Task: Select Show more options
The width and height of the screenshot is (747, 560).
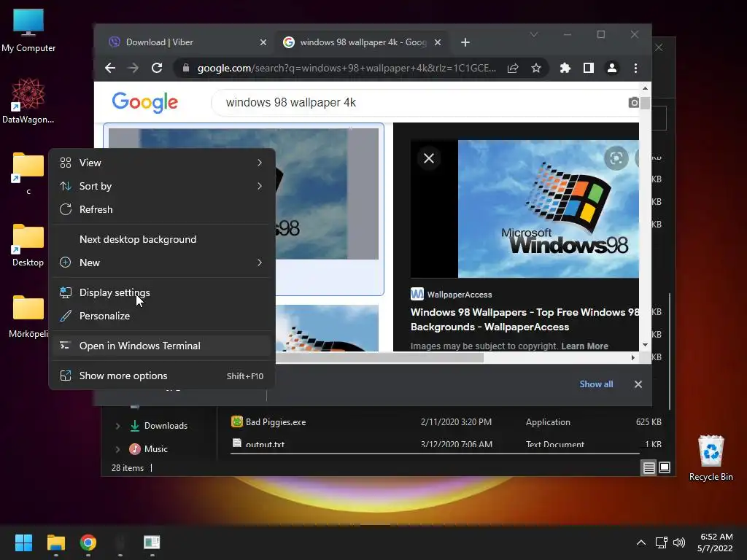Action: coord(161,376)
